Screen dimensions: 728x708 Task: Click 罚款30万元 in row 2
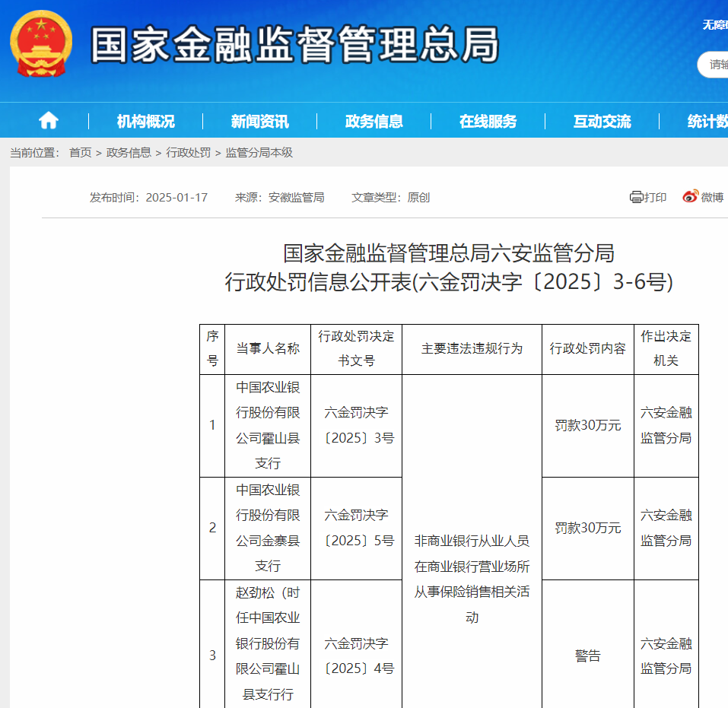[588, 528]
